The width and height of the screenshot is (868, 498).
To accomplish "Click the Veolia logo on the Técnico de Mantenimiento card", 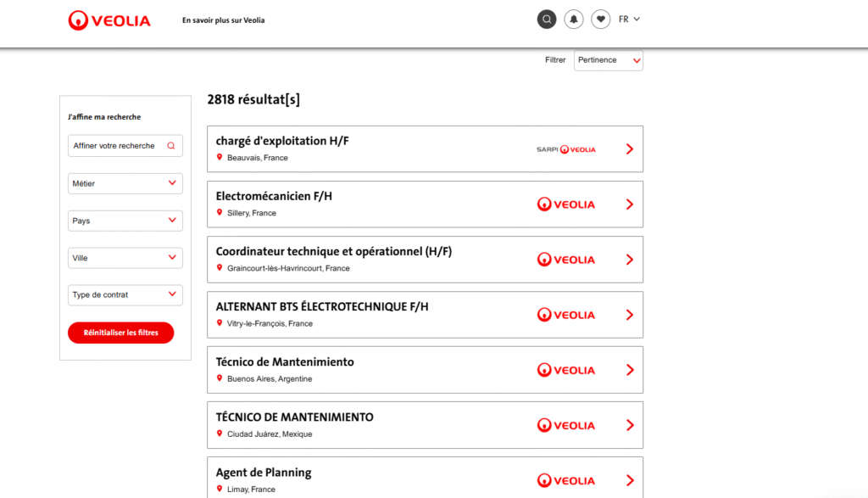I will click(x=565, y=370).
